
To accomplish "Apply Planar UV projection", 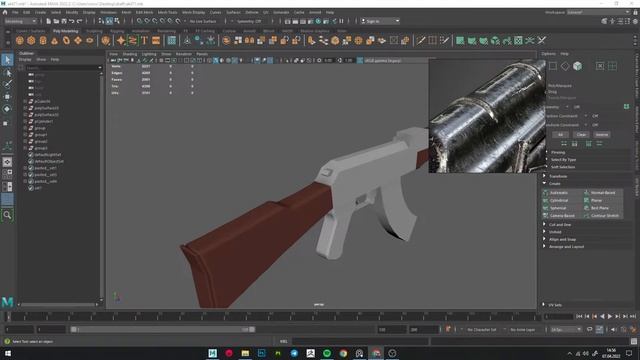I will click(596, 200).
